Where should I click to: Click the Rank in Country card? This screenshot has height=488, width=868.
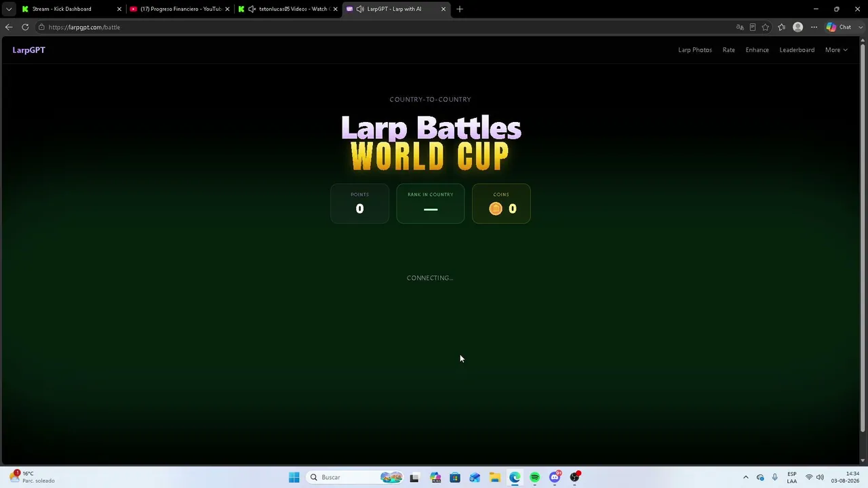coord(430,203)
